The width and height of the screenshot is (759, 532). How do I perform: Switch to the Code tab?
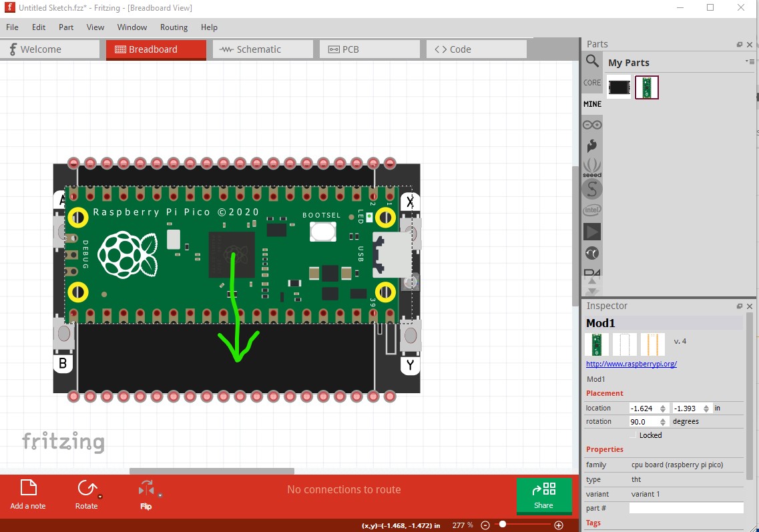tap(477, 49)
